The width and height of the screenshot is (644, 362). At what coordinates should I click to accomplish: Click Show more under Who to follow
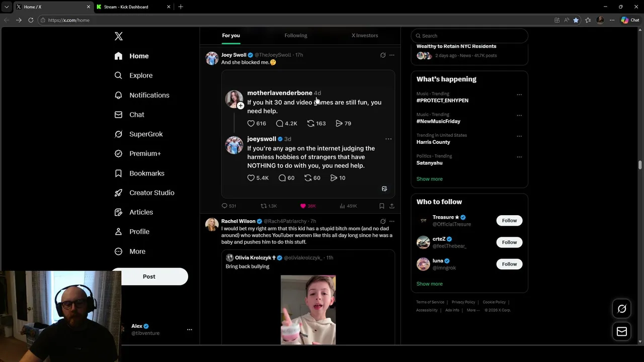(429, 284)
